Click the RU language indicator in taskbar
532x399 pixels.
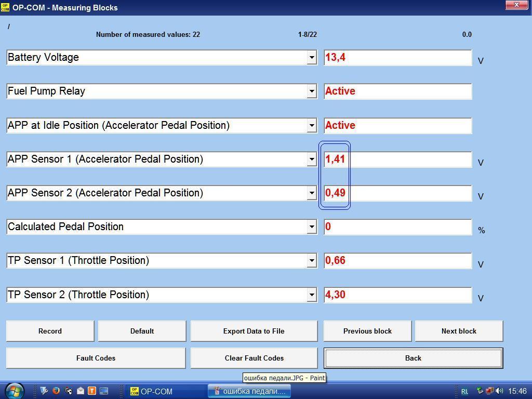[x=464, y=391]
